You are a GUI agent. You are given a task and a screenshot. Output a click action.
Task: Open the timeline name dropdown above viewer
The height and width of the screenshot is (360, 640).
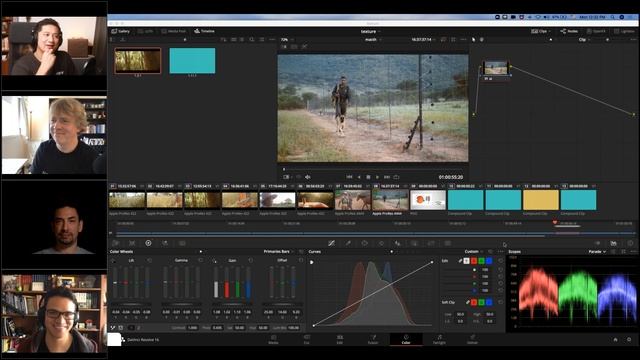(373, 40)
